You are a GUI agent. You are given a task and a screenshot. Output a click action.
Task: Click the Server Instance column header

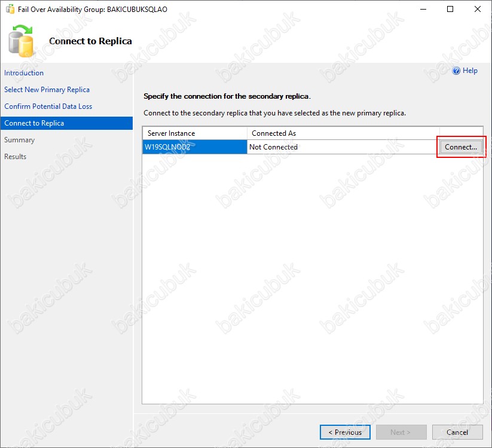pos(195,133)
